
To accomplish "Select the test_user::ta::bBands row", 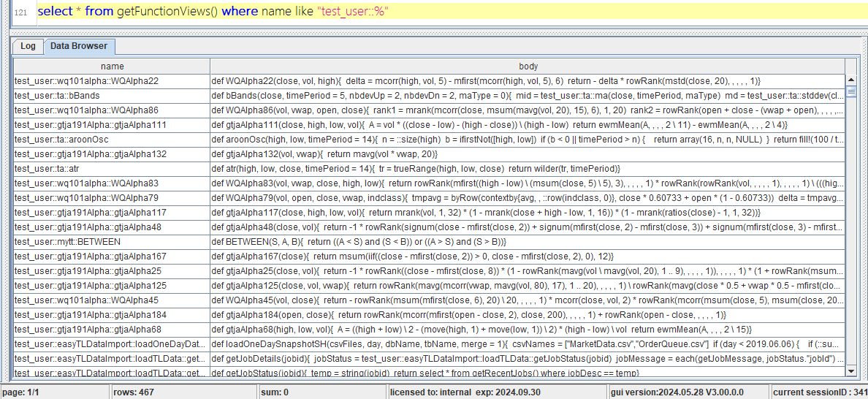I will click(x=112, y=96).
